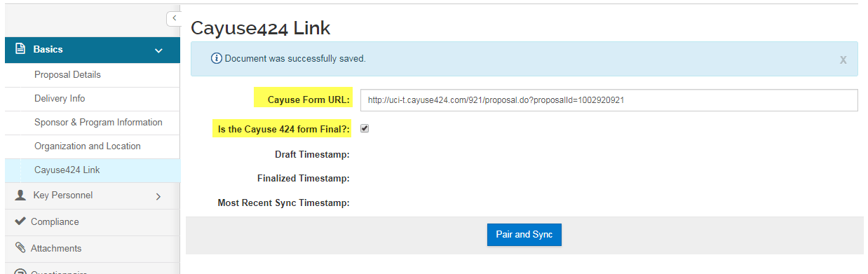Click the info icon in saved message
Viewport: 868px width, 274px height.
tap(217, 59)
